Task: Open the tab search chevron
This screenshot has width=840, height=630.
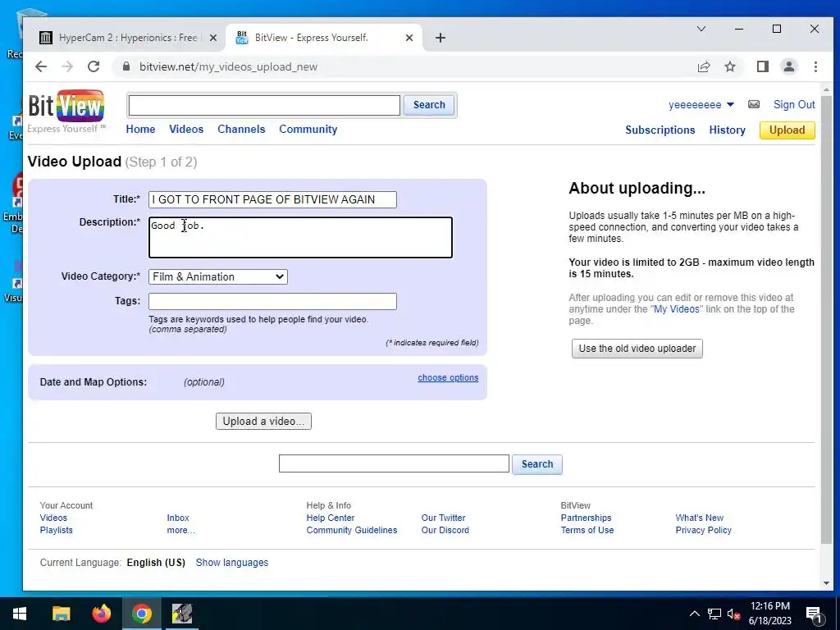Action: 701,29
